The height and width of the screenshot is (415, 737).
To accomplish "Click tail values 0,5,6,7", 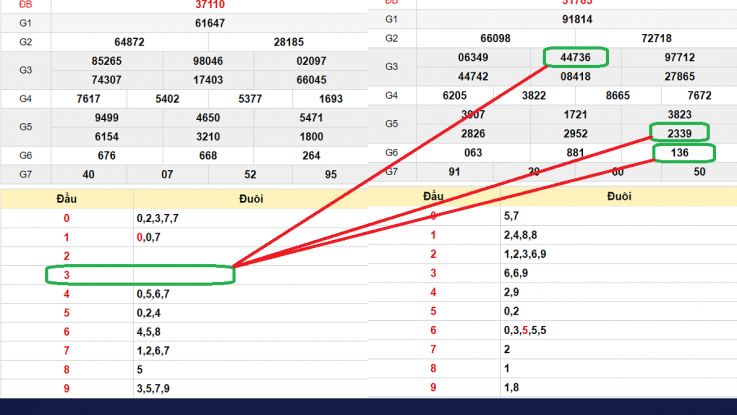I will (153, 294).
